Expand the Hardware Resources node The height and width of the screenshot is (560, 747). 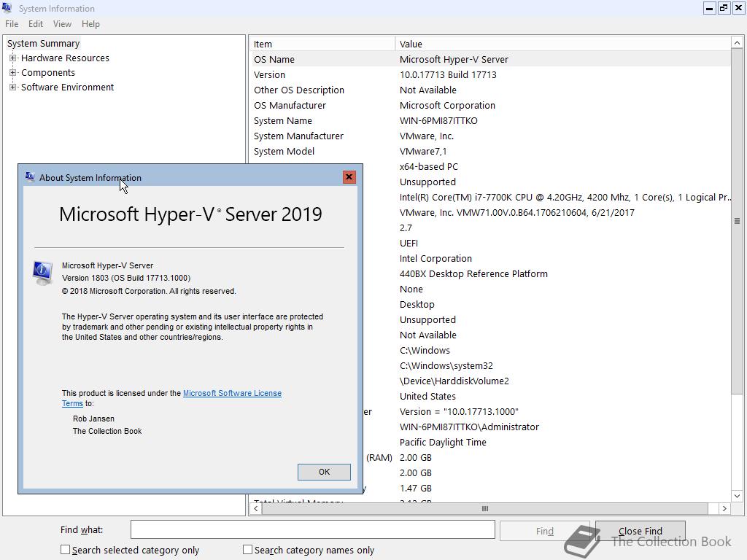tap(13, 58)
